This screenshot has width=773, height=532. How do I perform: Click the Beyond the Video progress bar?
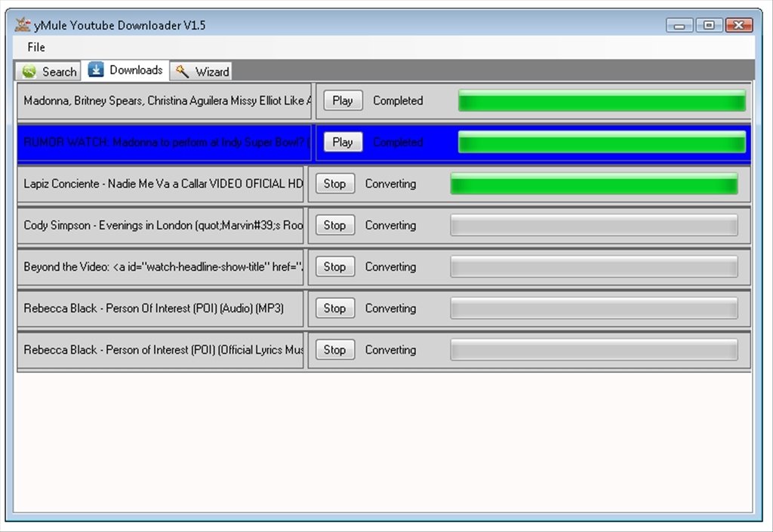coord(594,266)
